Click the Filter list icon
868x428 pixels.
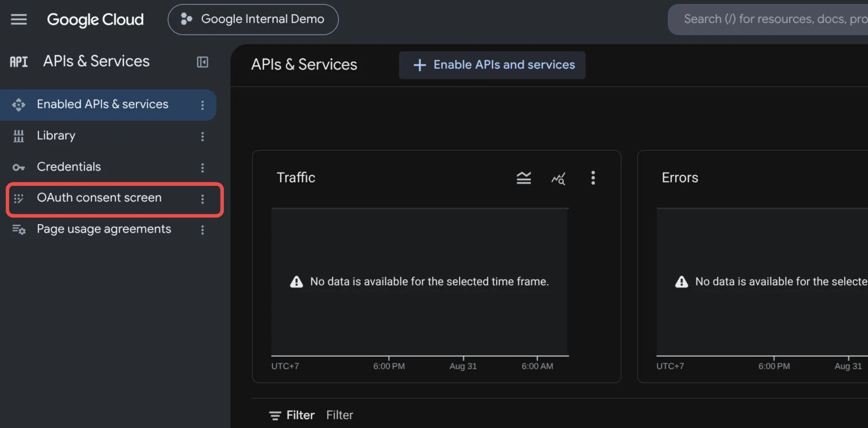pyautogui.click(x=275, y=415)
